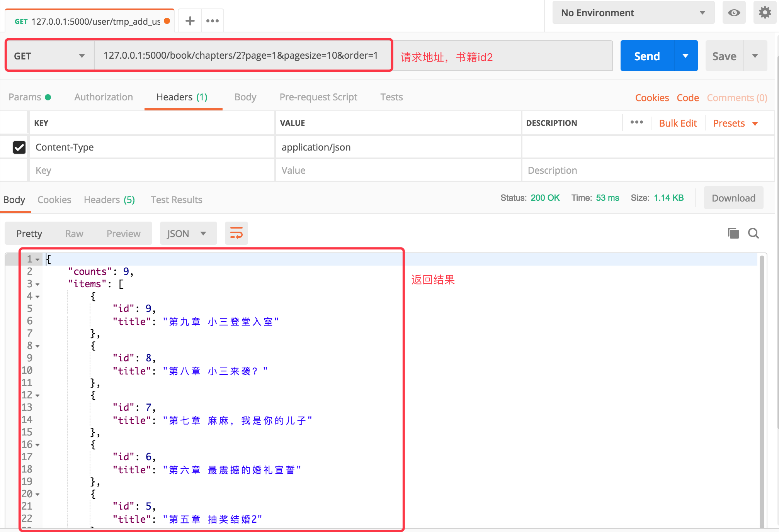779x532 pixels.
Task: Open environment quick look eye icon
Action: point(734,13)
